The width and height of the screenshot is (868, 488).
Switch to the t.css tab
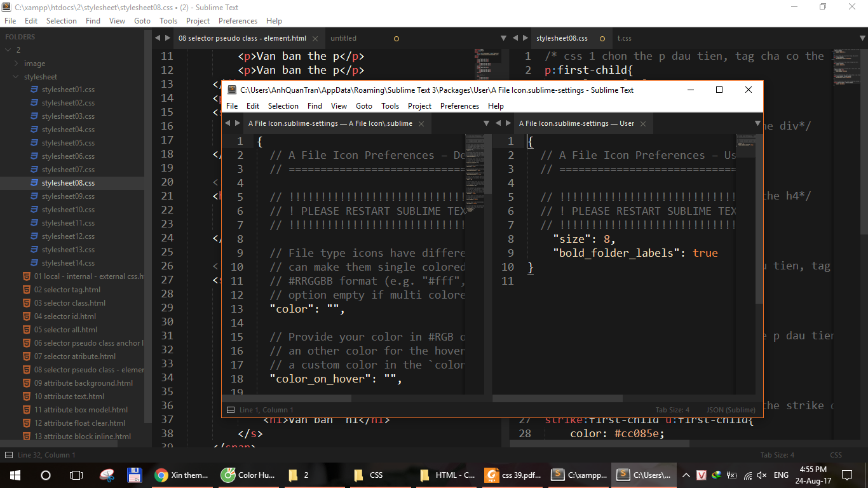point(625,38)
